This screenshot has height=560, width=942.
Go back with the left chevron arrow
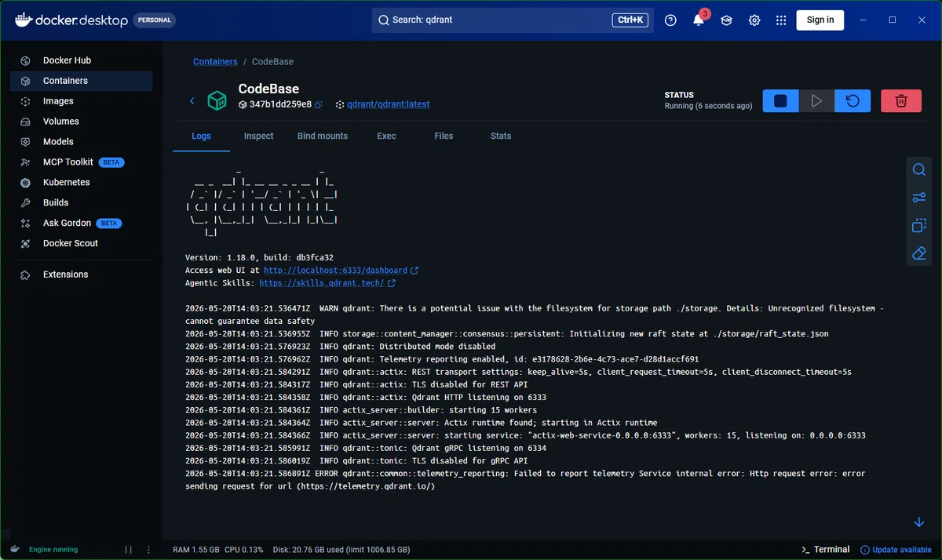click(x=192, y=101)
